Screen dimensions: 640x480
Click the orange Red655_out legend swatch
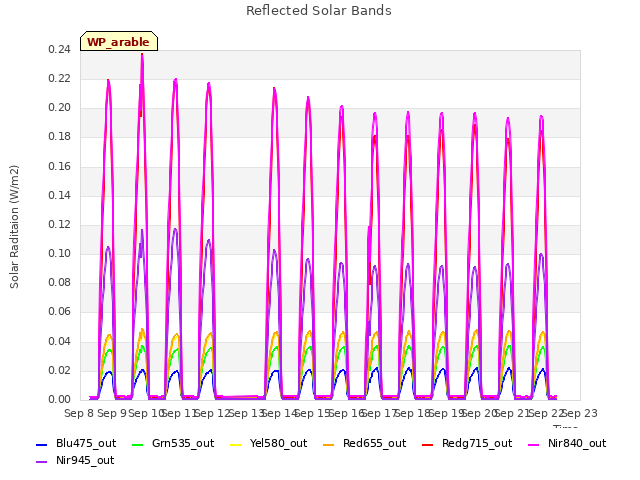point(329,444)
